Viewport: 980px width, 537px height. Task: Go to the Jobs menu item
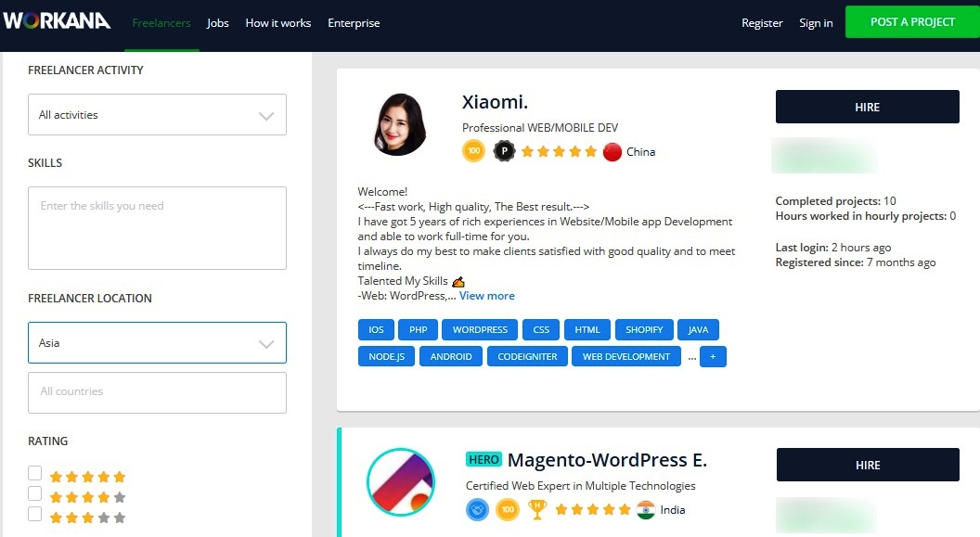(217, 23)
